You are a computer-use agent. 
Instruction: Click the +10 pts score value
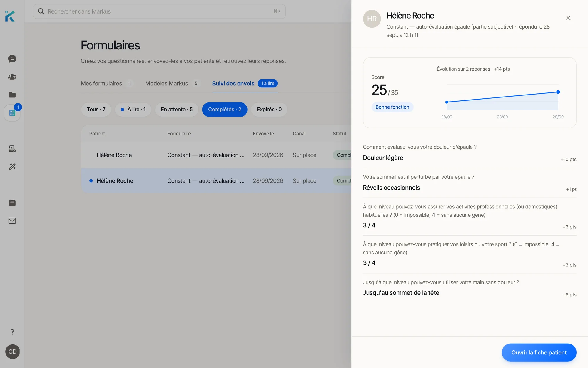[x=568, y=160]
